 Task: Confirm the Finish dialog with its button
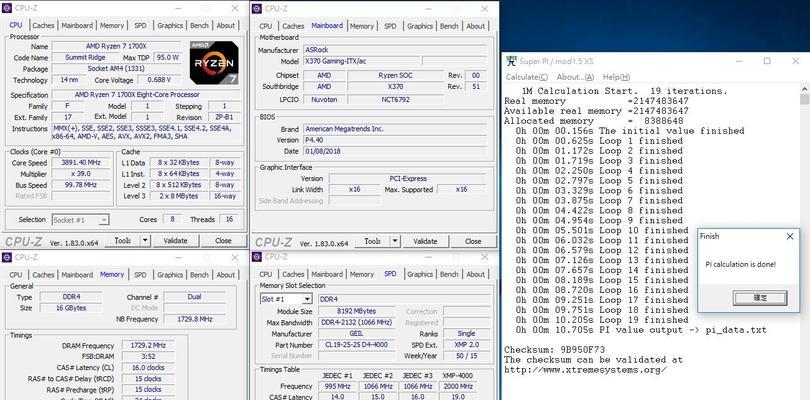click(760, 298)
